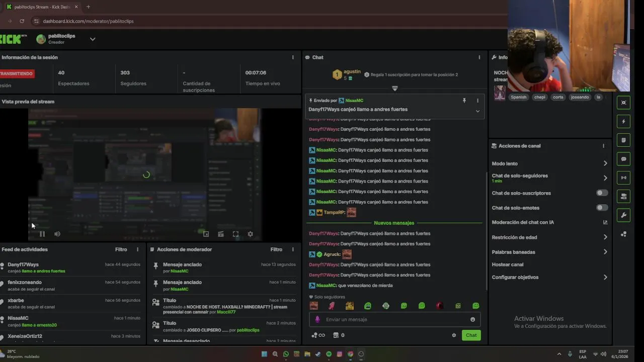Toggle the wrench stream info sidebar icon
Screen dimensions: 644x362
(x=624, y=215)
